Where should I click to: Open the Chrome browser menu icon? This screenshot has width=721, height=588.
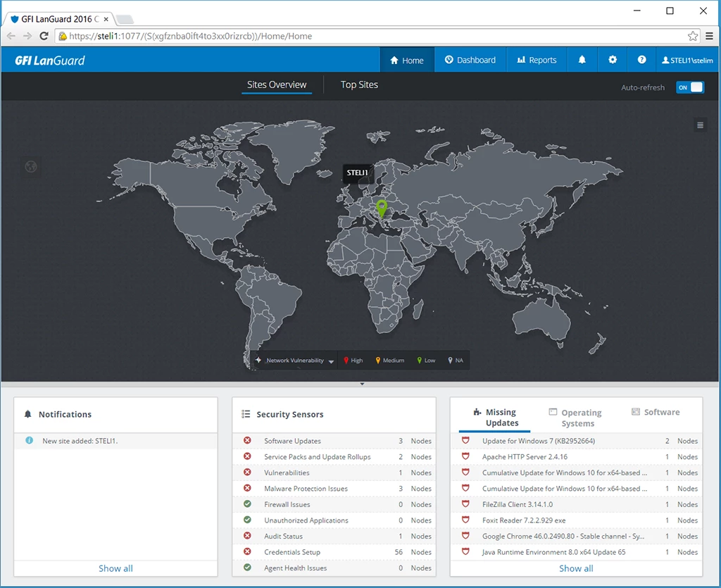710,36
